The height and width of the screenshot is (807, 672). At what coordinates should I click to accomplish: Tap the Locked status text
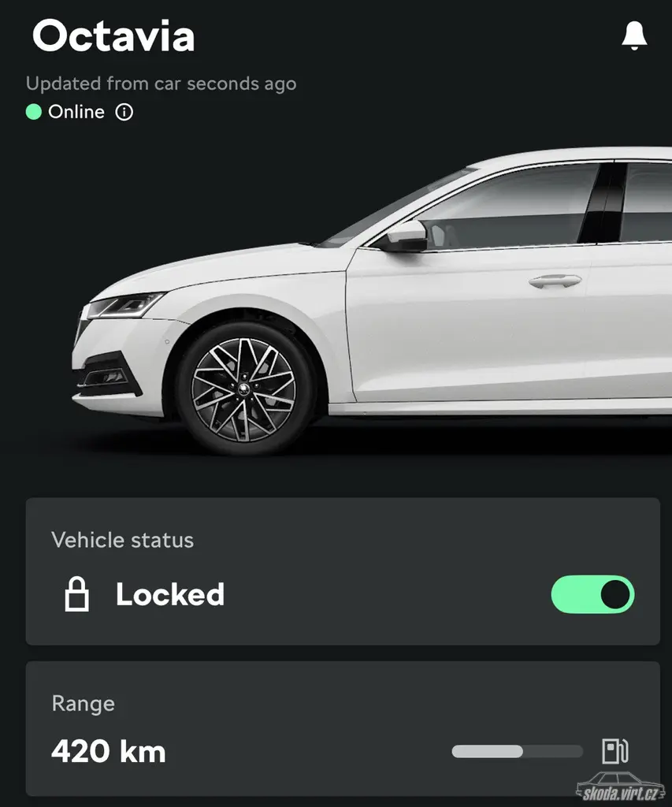click(170, 594)
